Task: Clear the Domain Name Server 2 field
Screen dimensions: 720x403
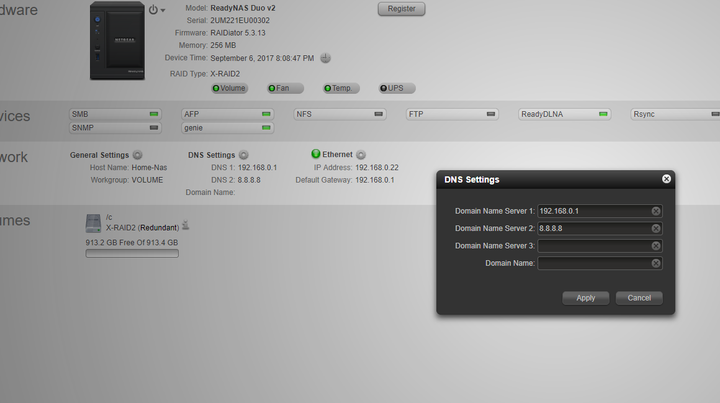Action: tap(656, 229)
